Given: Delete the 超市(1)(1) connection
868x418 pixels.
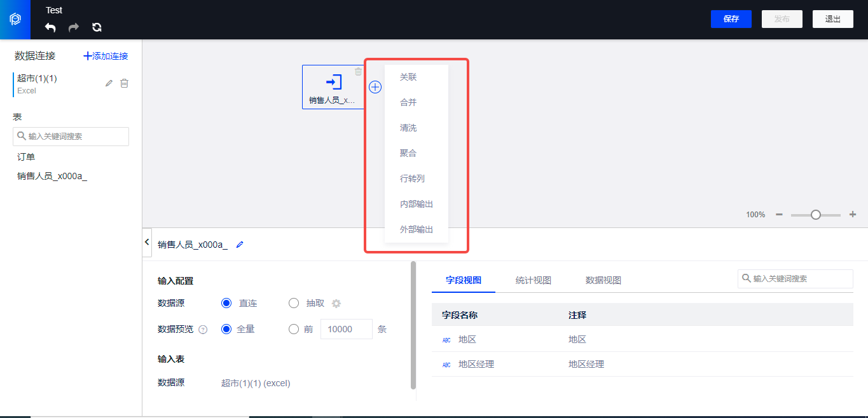Looking at the screenshot, I should point(125,83).
